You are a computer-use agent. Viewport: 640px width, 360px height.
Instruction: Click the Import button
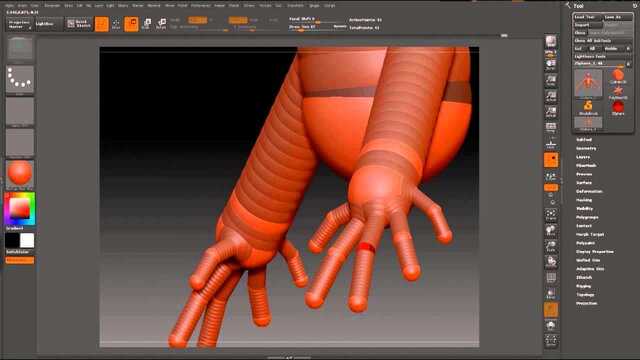(588, 25)
